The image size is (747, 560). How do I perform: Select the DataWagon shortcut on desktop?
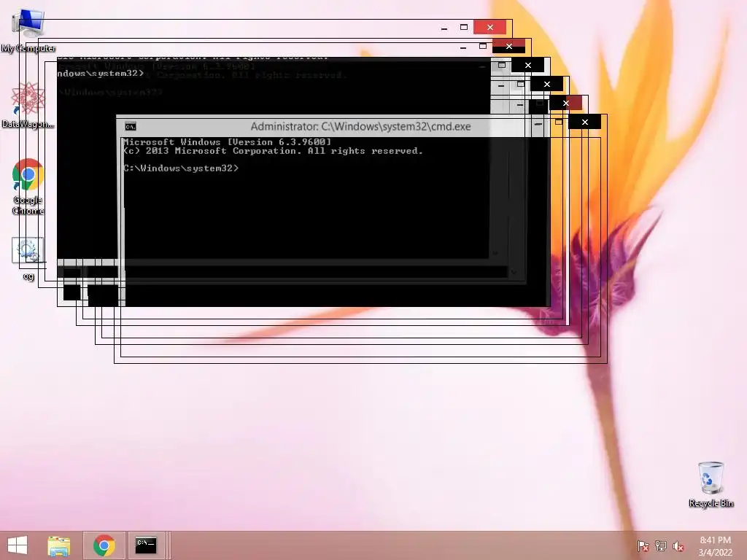click(28, 106)
